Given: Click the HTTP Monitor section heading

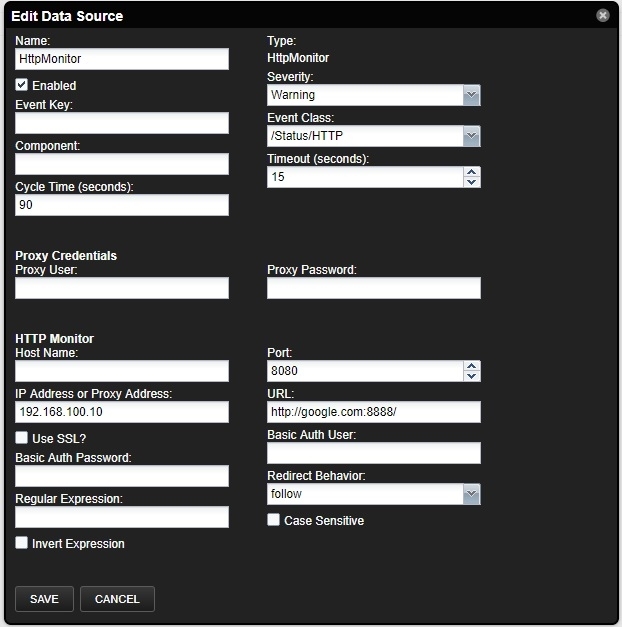Looking at the screenshot, I should [54, 339].
